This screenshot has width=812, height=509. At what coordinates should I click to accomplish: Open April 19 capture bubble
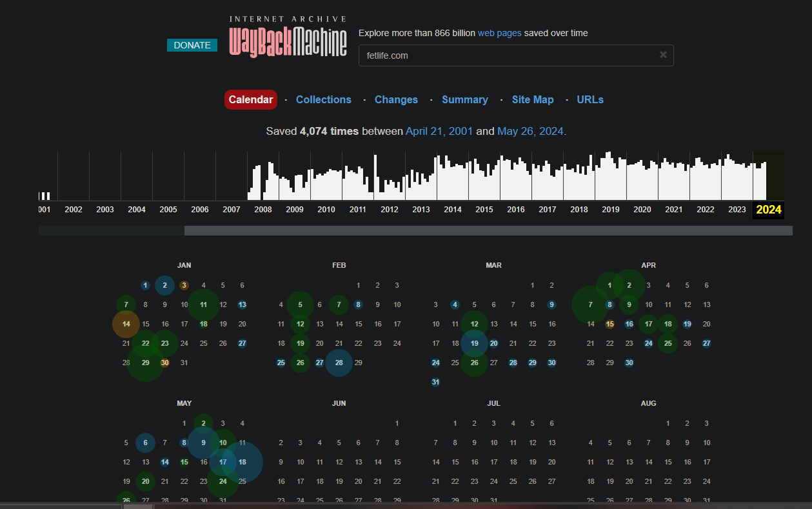(688, 324)
